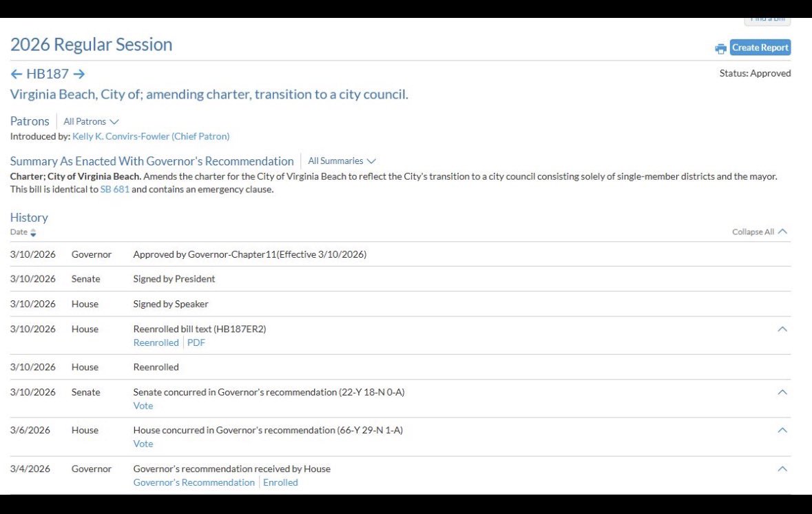Click the standalone 'Reenrolled' history entry

click(x=156, y=367)
